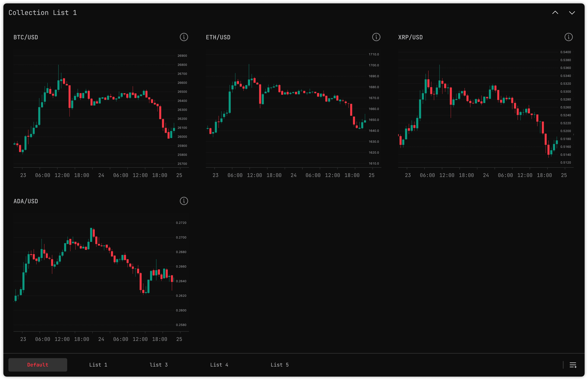Expand the panel using the down chevron
Image resolution: width=588 pixels, height=380 pixels.
pyautogui.click(x=572, y=12)
